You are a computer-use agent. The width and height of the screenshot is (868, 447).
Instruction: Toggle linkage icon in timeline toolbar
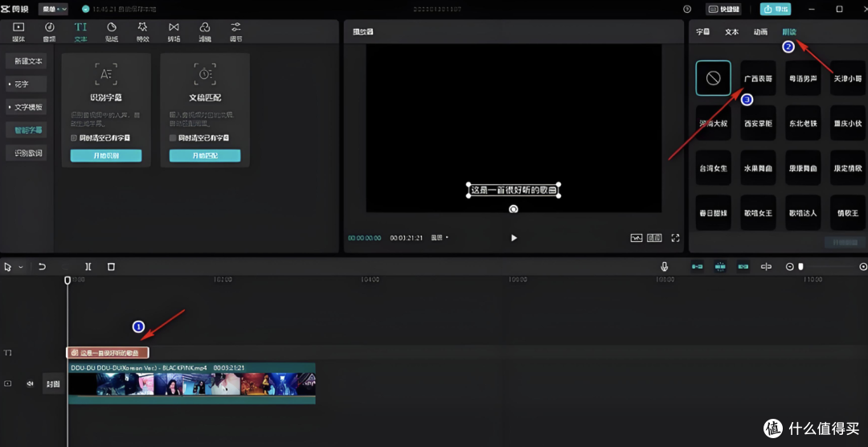pyautogui.click(x=743, y=267)
